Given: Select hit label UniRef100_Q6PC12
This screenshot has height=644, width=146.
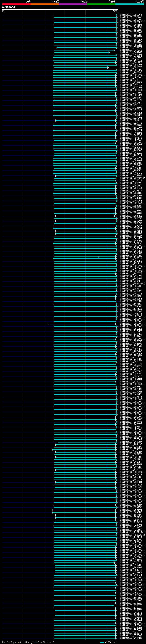Looking at the screenshot, I should (131, 369).
